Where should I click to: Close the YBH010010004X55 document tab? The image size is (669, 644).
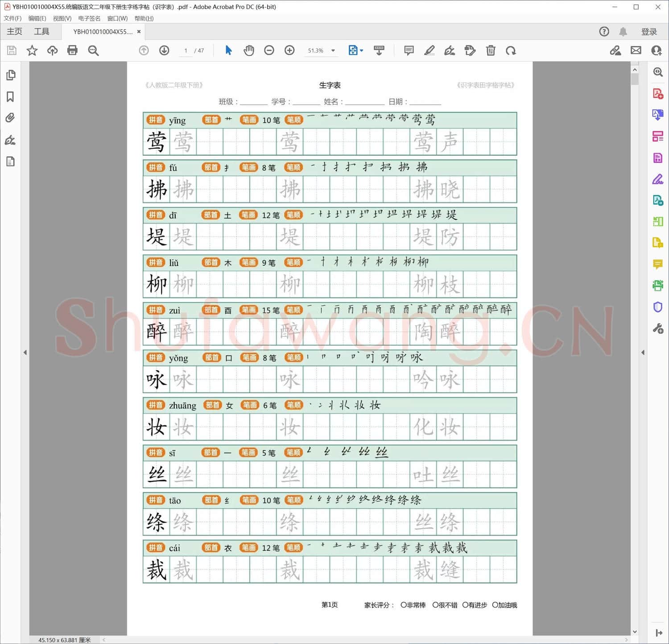[139, 32]
